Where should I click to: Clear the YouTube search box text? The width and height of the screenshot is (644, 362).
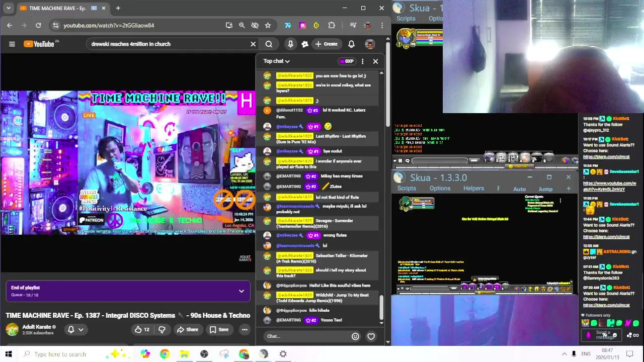pyautogui.click(x=253, y=44)
